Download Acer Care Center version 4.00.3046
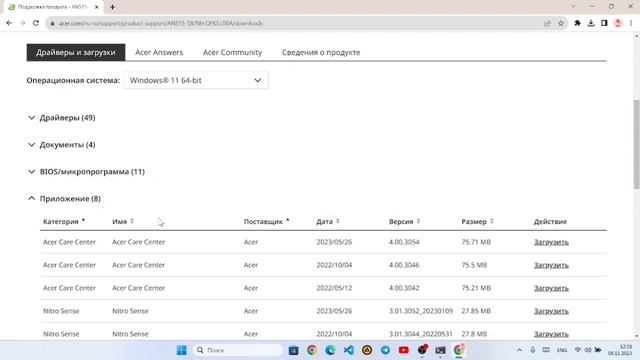640x360 pixels. [551, 265]
